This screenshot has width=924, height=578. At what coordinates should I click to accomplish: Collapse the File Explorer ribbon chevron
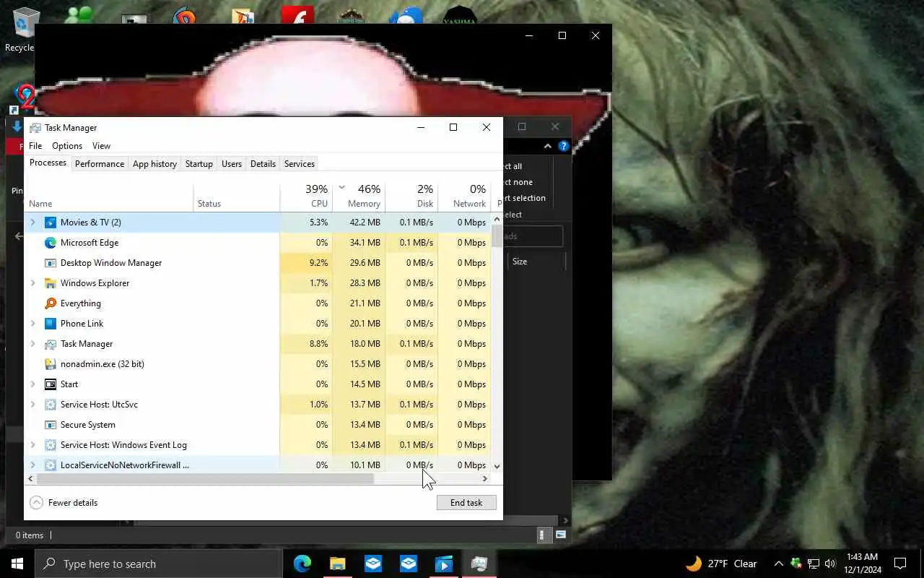[x=548, y=146]
